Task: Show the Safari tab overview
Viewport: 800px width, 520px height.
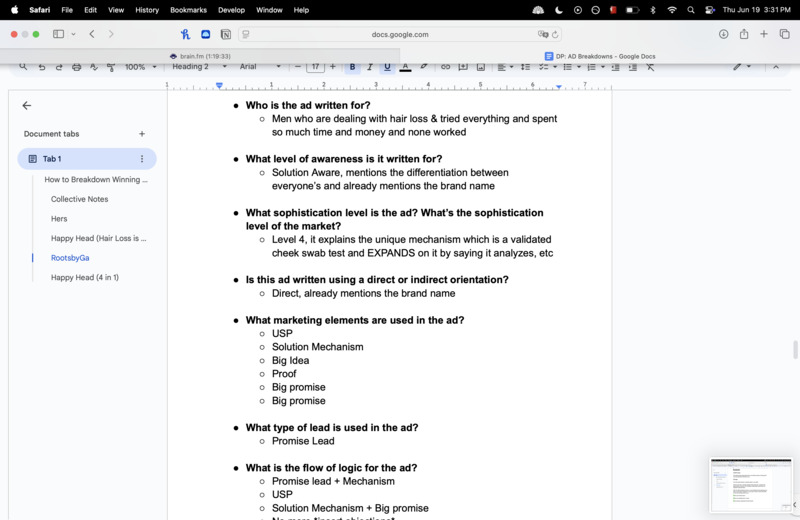Action: pyautogui.click(x=784, y=34)
